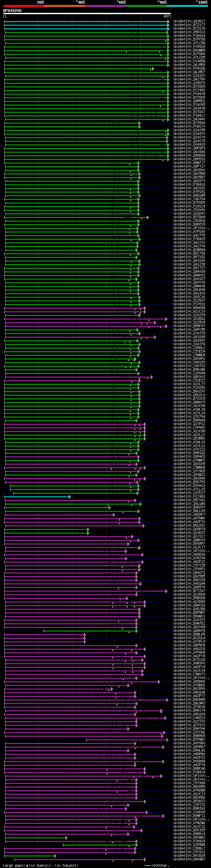Select hit label UniRef100_B9RF67

pyautogui.click(x=190, y=326)
